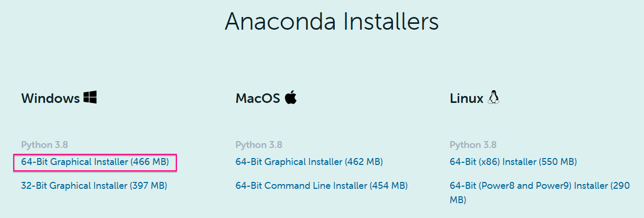Click the pink-outlined 466 MB installer link

pos(95,162)
